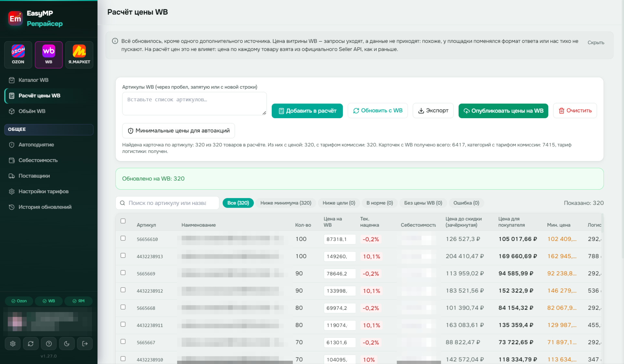Tick checkbox for article 5665668

click(123, 307)
